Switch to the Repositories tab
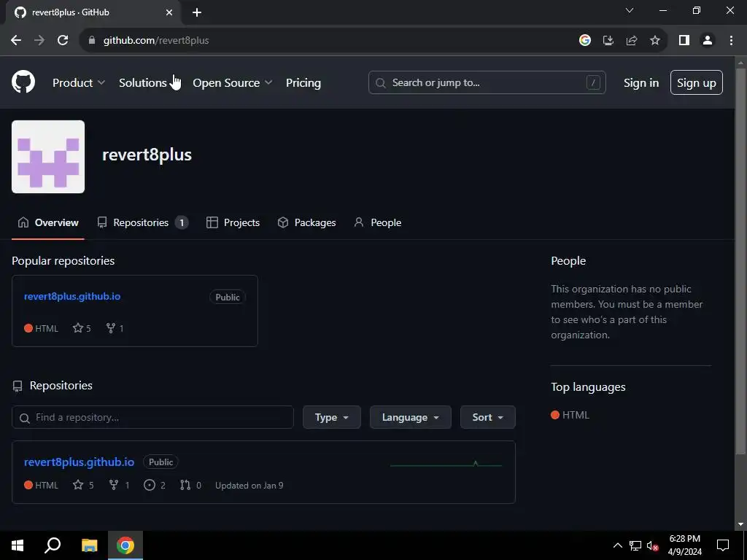747x560 pixels. [143, 222]
